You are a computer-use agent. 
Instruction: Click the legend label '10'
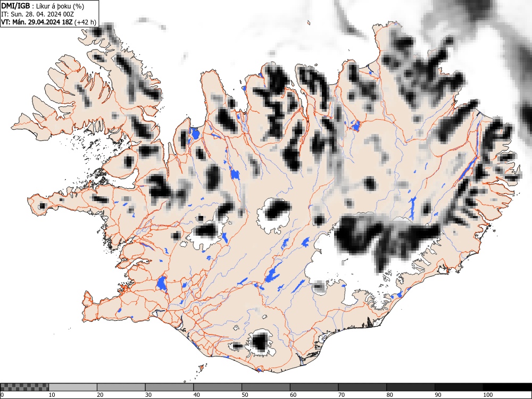tap(52, 395)
